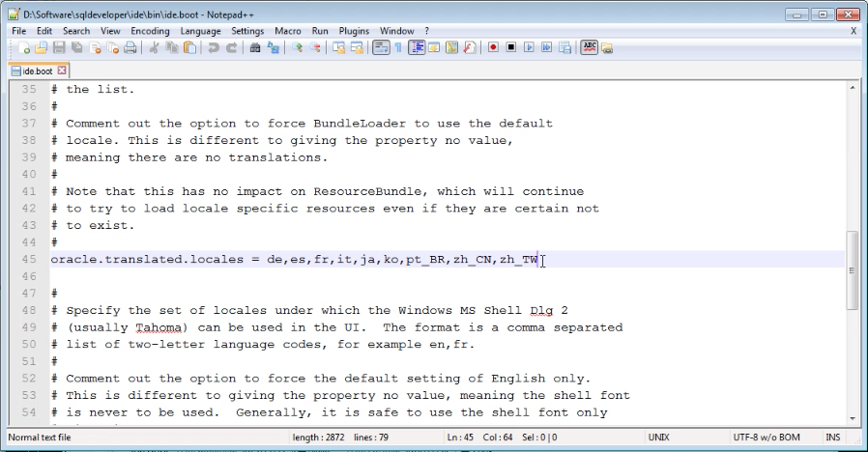Undo the last edit via toolbar

tap(213, 48)
